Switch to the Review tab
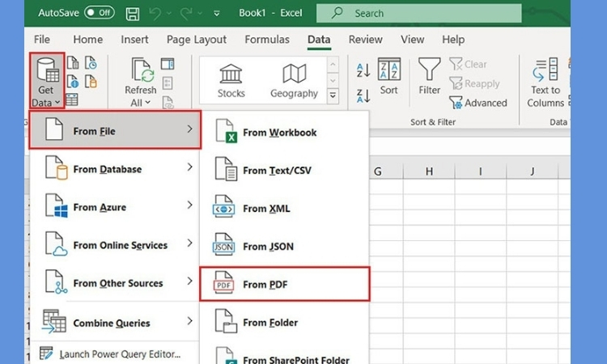This screenshot has height=364, width=607. pos(365,40)
